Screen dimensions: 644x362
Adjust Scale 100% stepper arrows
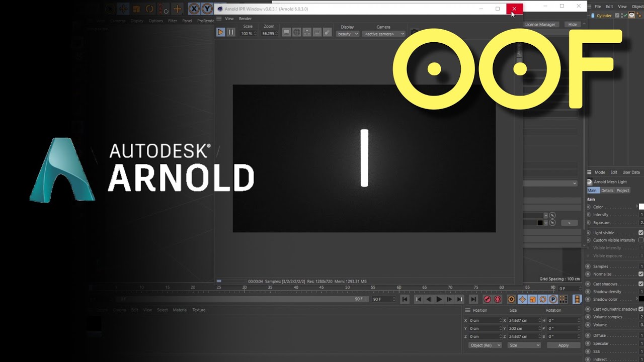coord(255,34)
